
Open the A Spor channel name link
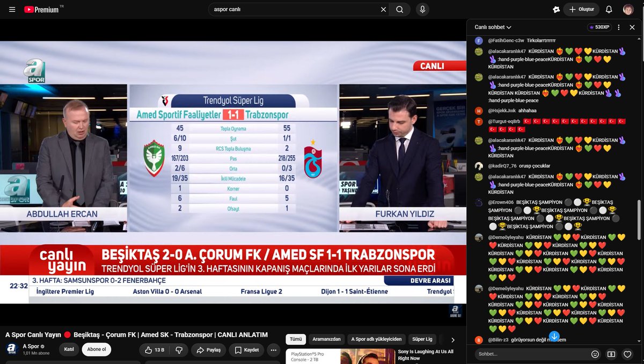tap(32, 346)
